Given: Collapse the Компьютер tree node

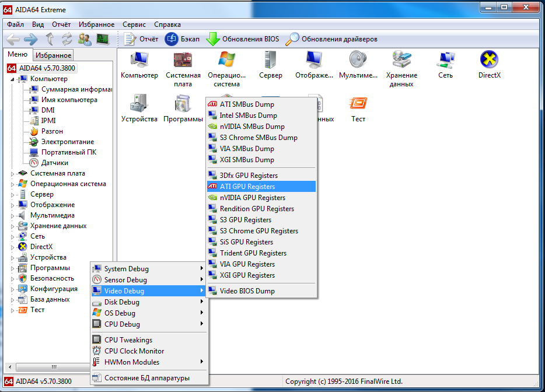Looking at the screenshot, I should click(x=12, y=79).
